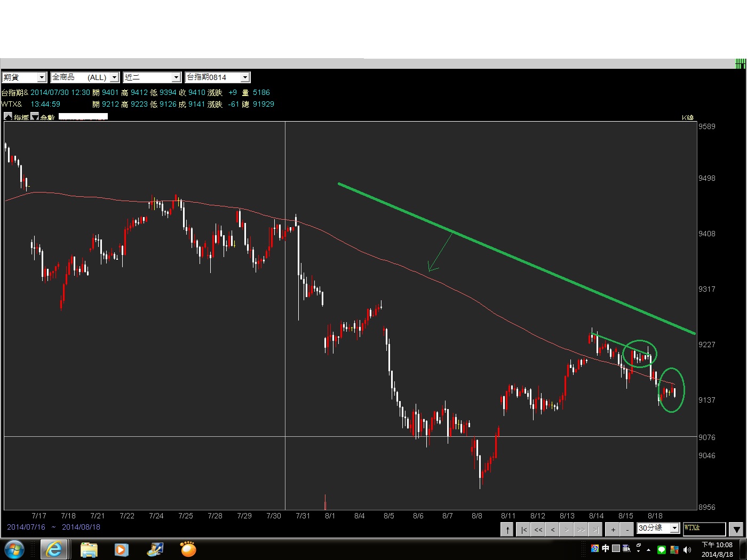Click the down-triangle icon beside 參數
747x560 pixels.
point(35,116)
